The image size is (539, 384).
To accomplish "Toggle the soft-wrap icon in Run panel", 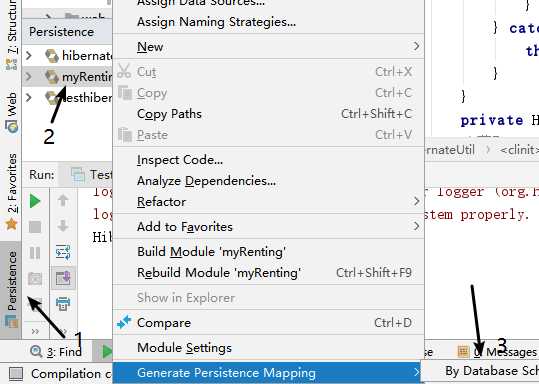I will point(63,252).
